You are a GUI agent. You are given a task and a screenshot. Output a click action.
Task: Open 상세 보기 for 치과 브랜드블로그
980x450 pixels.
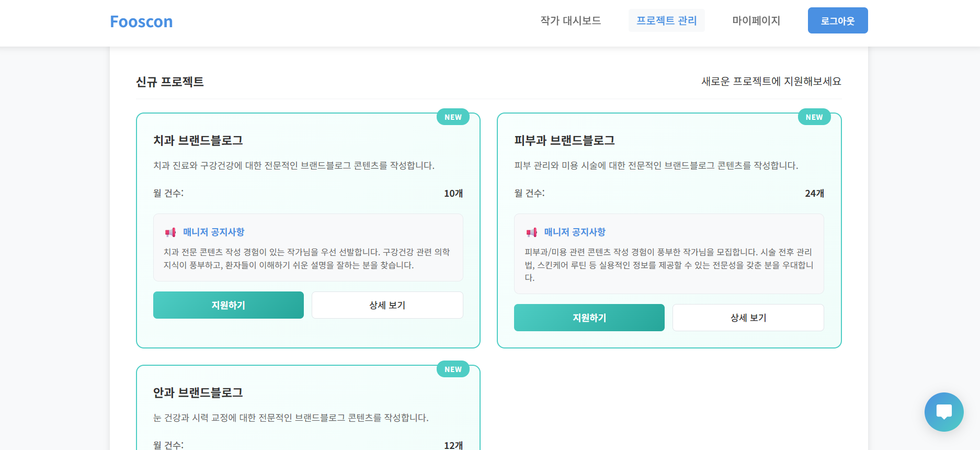coord(387,305)
